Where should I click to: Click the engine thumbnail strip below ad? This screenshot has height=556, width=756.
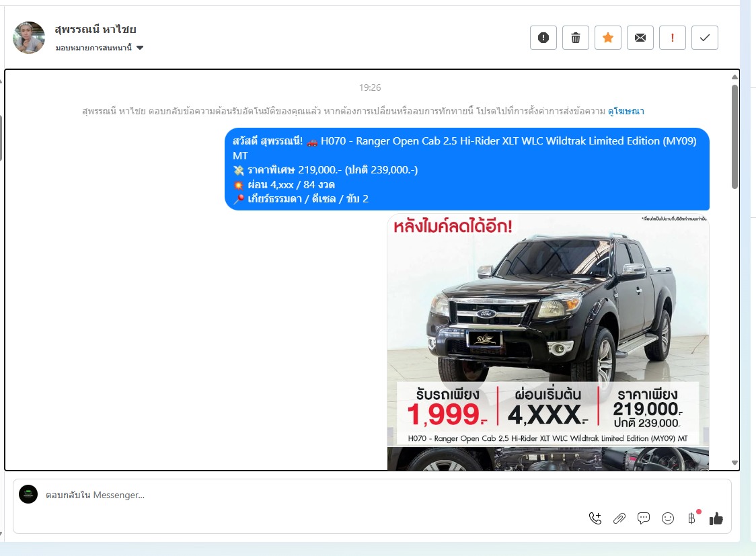547,459
